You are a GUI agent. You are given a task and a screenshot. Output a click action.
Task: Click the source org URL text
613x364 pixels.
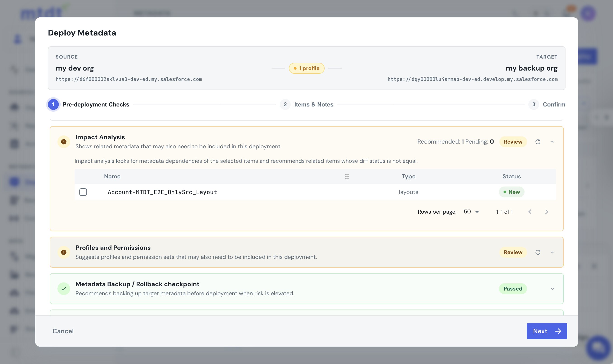[x=128, y=79]
